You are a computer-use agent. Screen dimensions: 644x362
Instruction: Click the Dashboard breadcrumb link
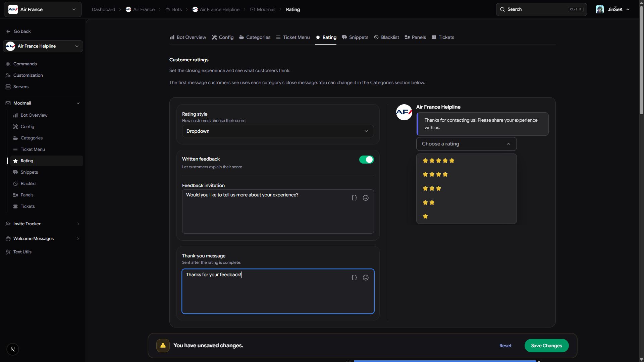click(x=103, y=9)
